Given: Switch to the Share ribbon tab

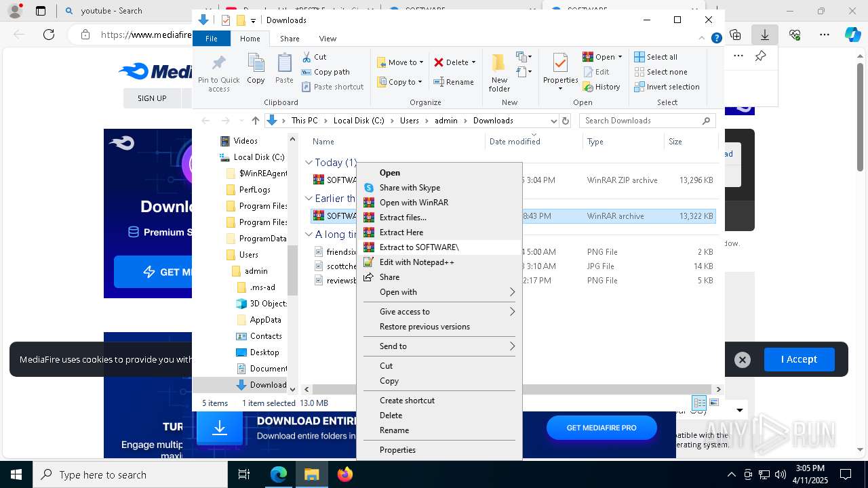Looking at the screenshot, I should (x=290, y=39).
